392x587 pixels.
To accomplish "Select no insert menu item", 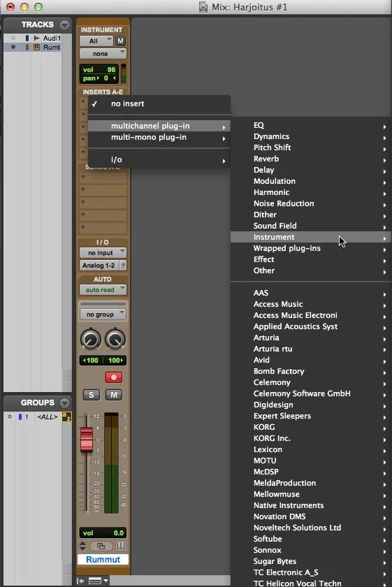I will (159, 103).
